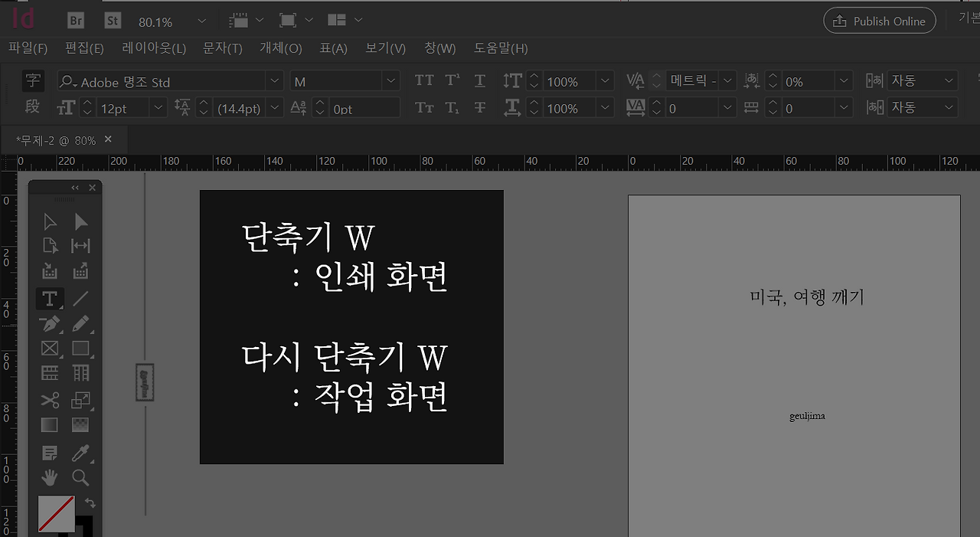Select the Hand tool
980x537 pixels.
[x=50, y=477]
